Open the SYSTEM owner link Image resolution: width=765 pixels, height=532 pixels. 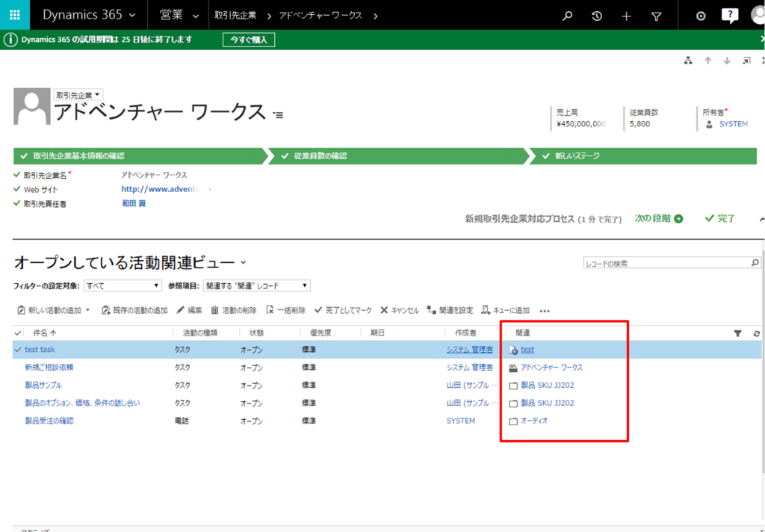click(x=734, y=124)
